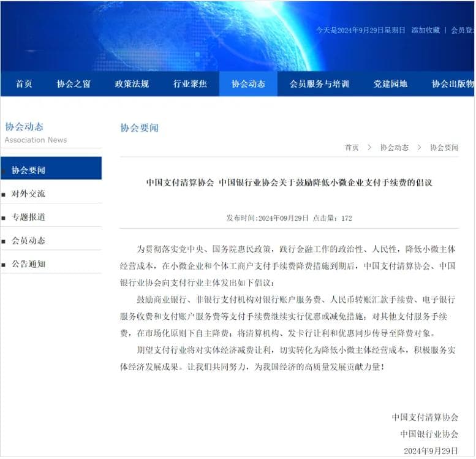
Task: Click the 会员登录 link in the header
Action: (463, 30)
